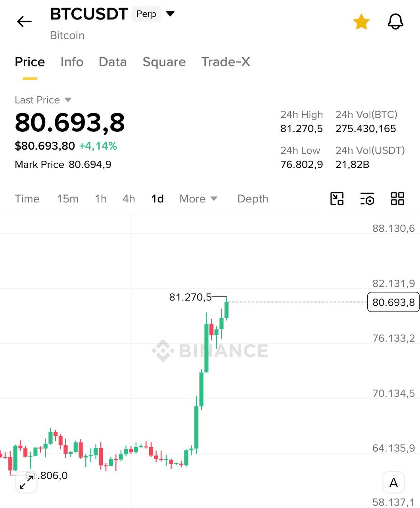
Task: Click the 80.693,8 current price marker
Action: click(393, 302)
